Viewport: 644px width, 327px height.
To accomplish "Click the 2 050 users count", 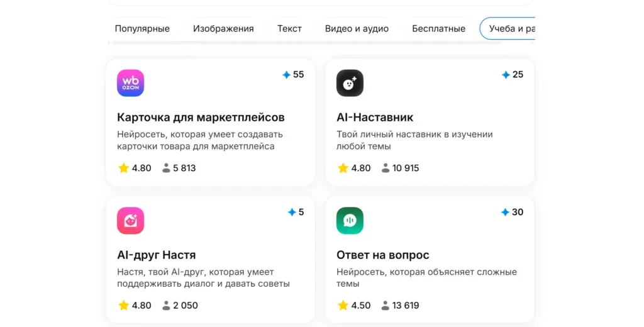I will point(186,306).
